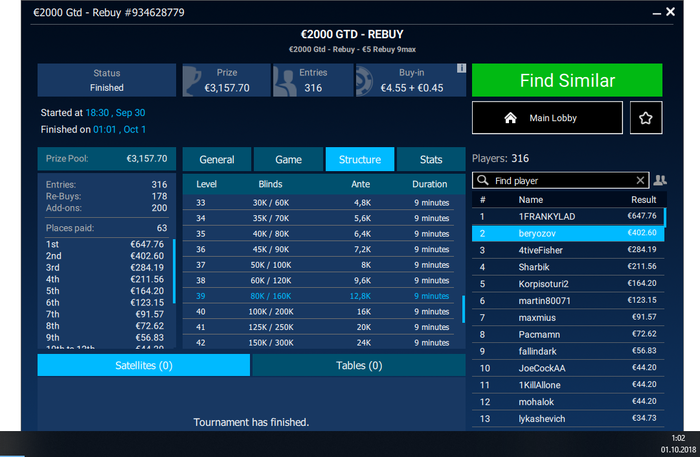Select the Structure tab
Image resolution: width=700 pixels, height=457 pixels.
(360, 159)
